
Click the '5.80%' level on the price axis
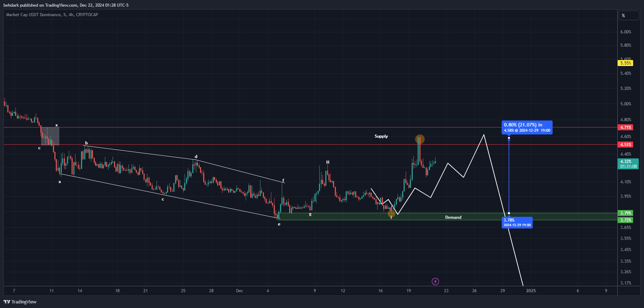[x=626, y=45]
